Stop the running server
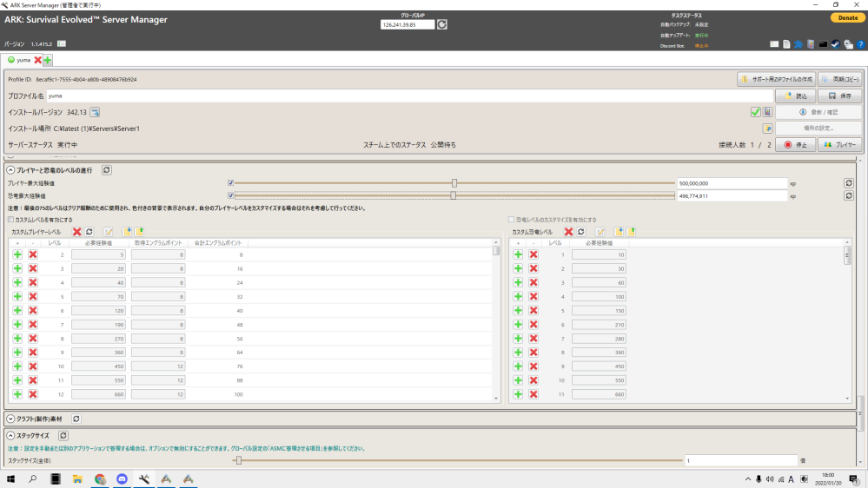Screen dimensions: 868x488 point(796,145)
